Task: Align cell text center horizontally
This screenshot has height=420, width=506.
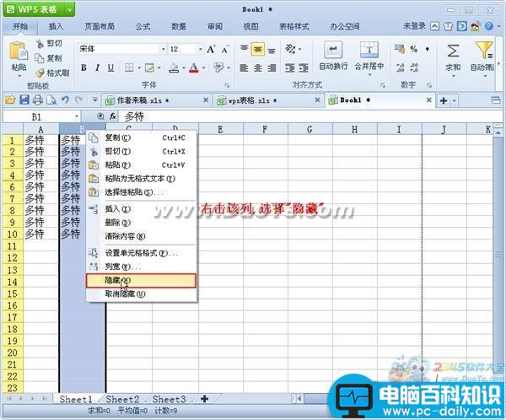Action: 258,68
